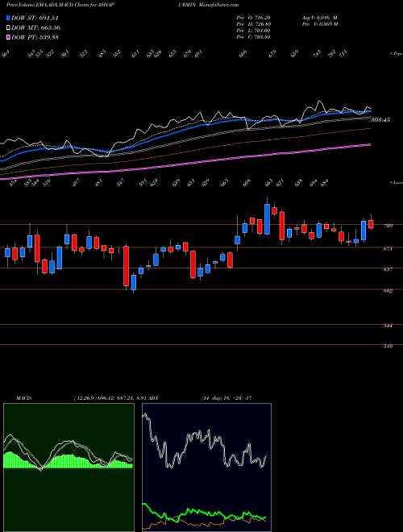Click the last red candlestick on the right
Screen dimensions: 403x532
(x=371, y=224)
